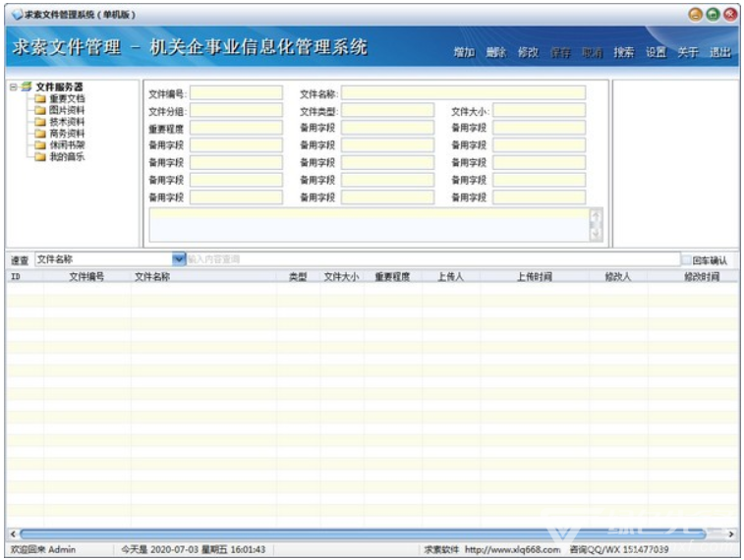Click the 保存 (Save) toolbar button
Image resolution: width=744 pixels, height=560 pixels.
[560, 52]
